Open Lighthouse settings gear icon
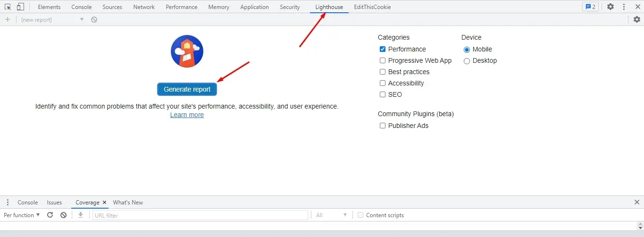 coord(637,19)
